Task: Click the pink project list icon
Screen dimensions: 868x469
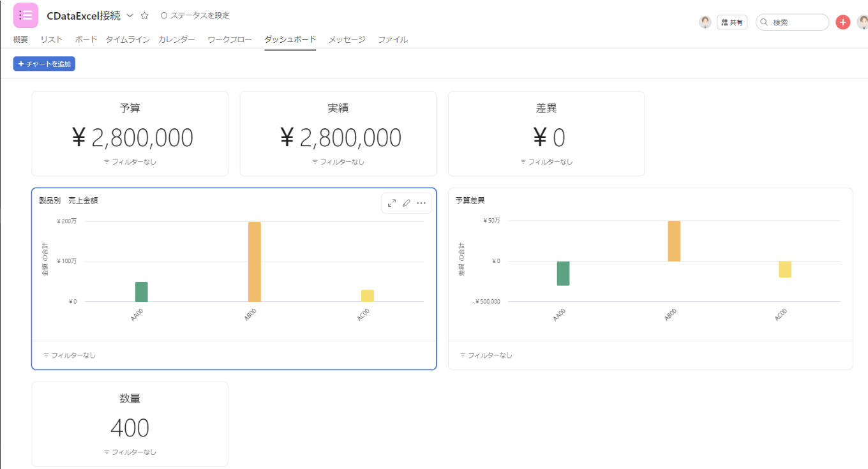Action: 26,15
